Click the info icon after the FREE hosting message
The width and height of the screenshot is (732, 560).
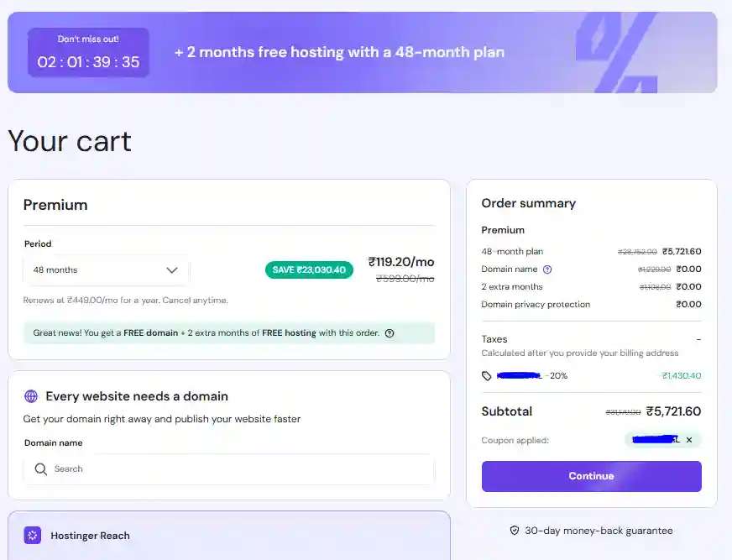389,334
